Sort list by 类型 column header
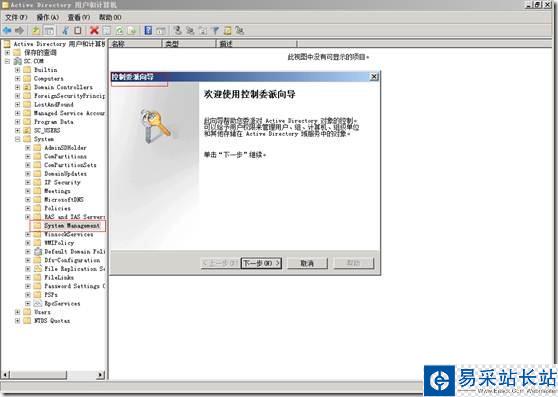 point(189,44)
